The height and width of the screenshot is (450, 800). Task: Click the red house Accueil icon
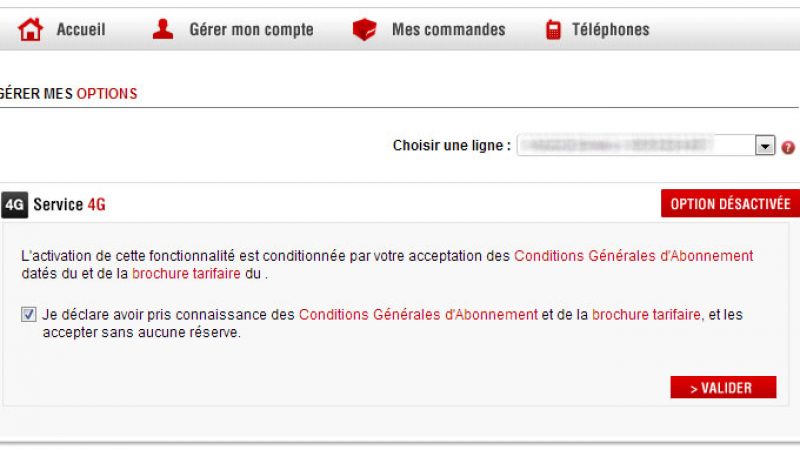(31, 29)
